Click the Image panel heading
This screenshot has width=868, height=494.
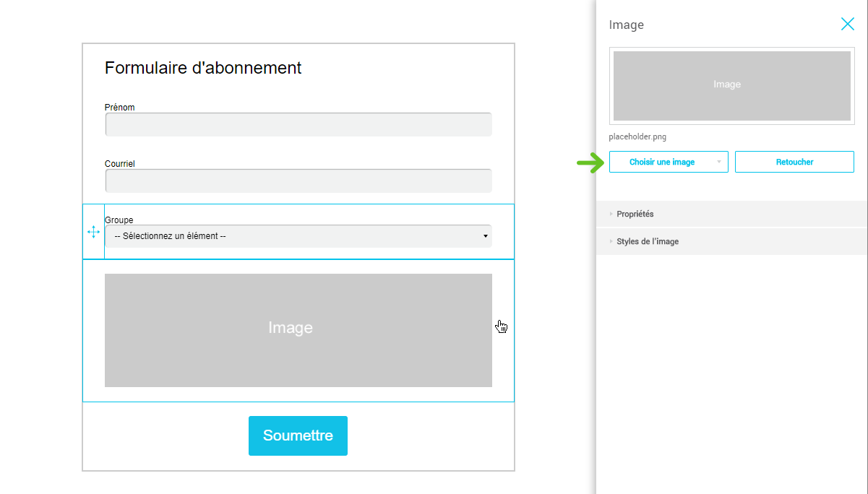coord(626,25)
